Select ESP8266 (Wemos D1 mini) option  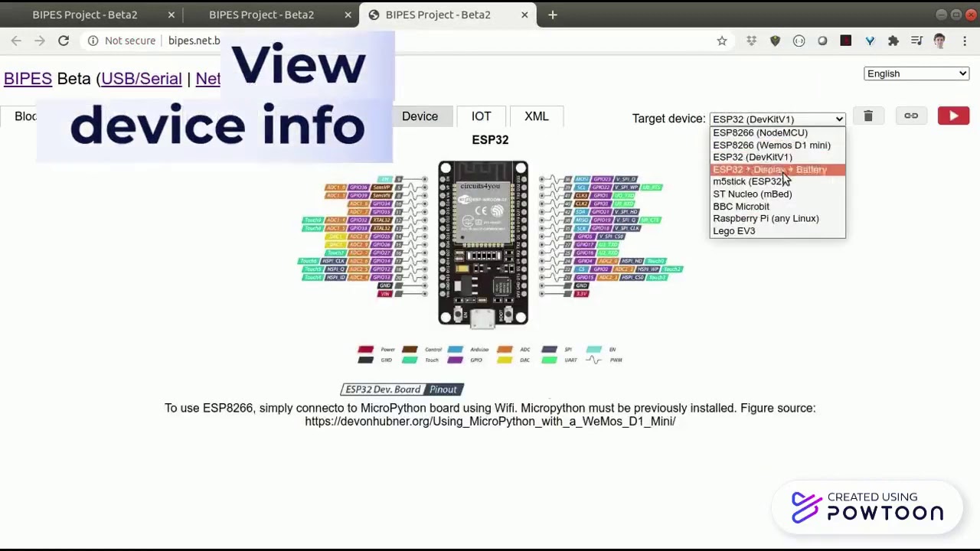pos(777,145)
